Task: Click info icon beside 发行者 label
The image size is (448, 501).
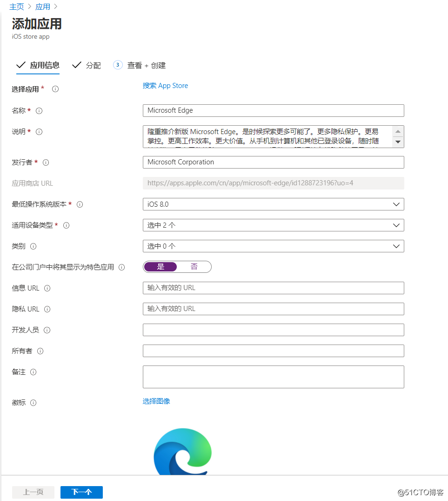Action: (x=46, y=162)
